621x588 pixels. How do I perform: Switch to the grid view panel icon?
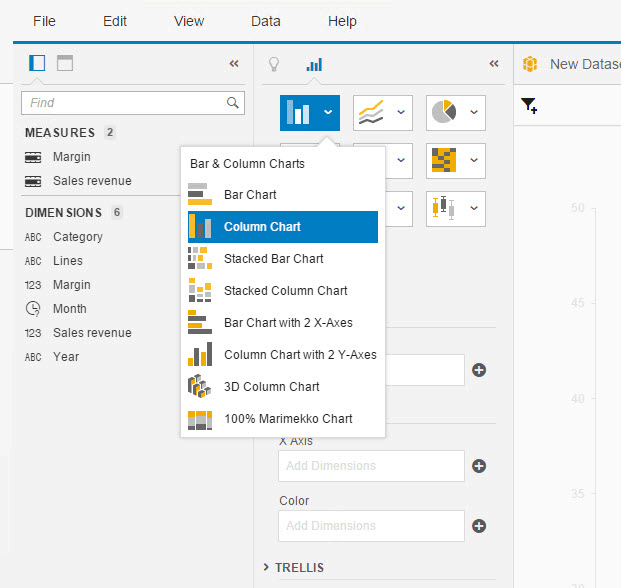tap(65, 63)
